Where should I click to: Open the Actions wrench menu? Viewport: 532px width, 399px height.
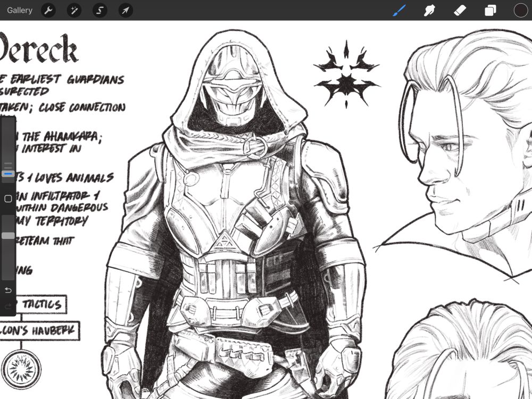point(48,11)
